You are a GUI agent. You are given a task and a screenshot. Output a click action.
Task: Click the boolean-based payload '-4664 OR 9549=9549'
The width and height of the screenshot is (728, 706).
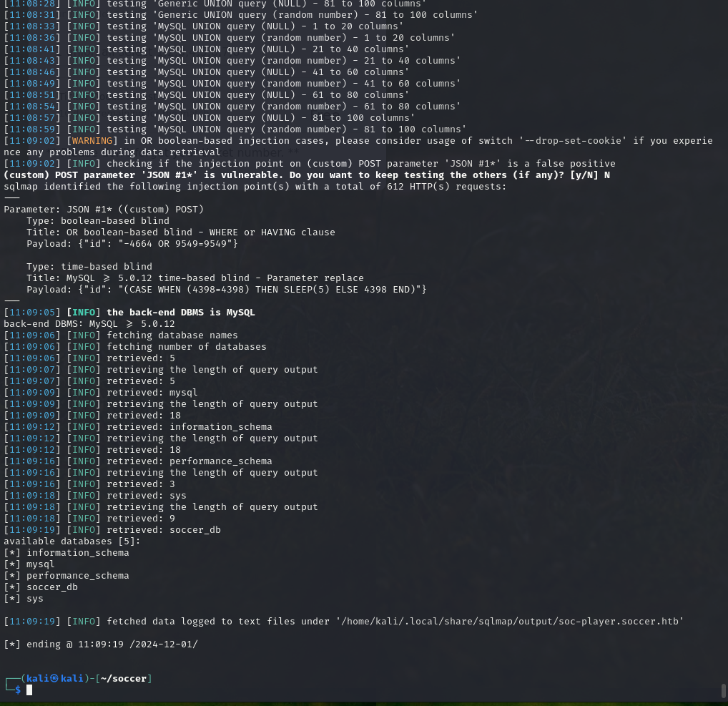[x=178, y=244]
